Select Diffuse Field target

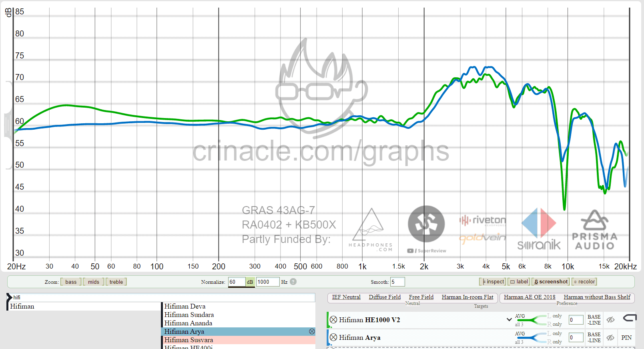click(x=385, y=297)
